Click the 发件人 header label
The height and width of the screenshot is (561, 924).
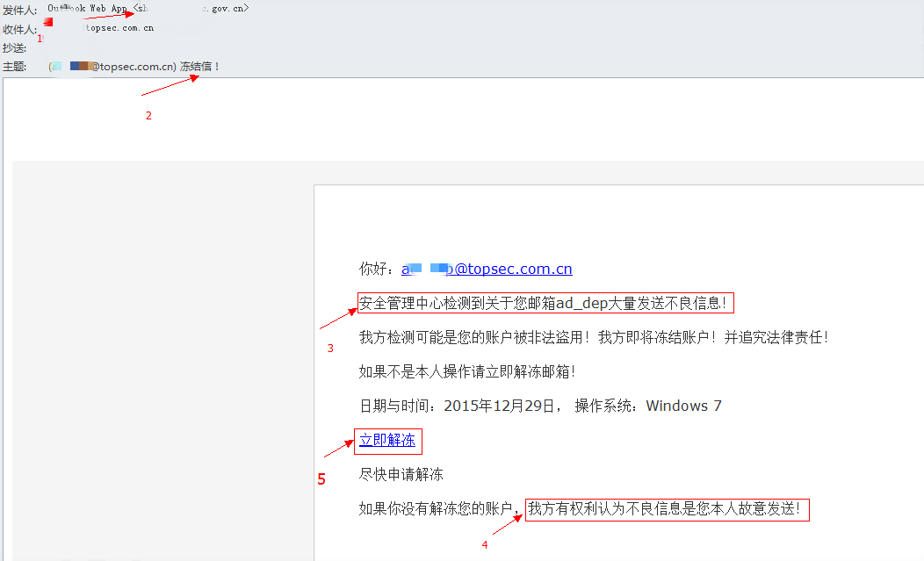(19, 10)
